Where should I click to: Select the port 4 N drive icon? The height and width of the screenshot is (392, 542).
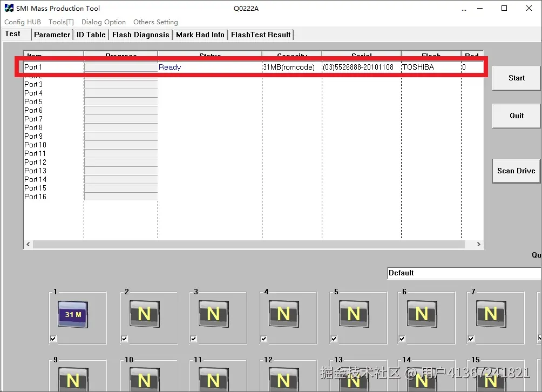(284, 314)
